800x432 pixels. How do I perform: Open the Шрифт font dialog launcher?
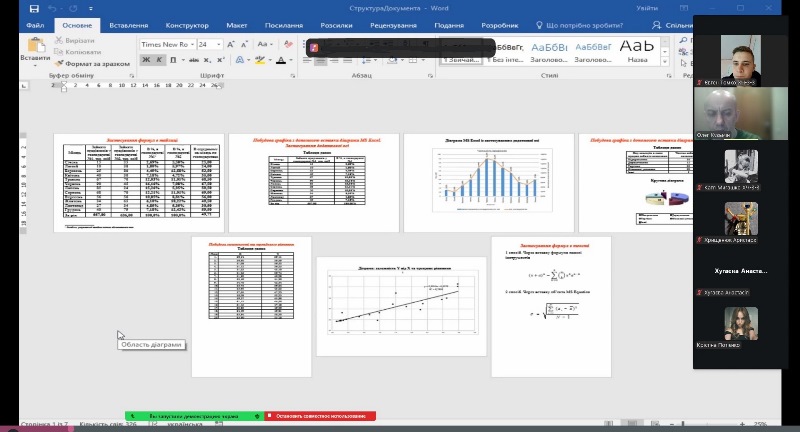[x=293, y=75]
